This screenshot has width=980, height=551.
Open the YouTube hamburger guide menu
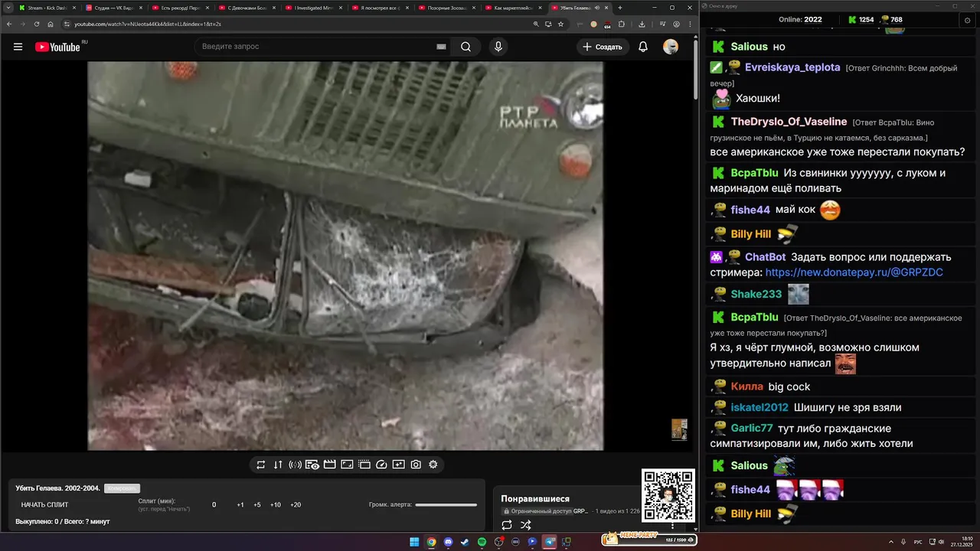[x=18, y=47]
